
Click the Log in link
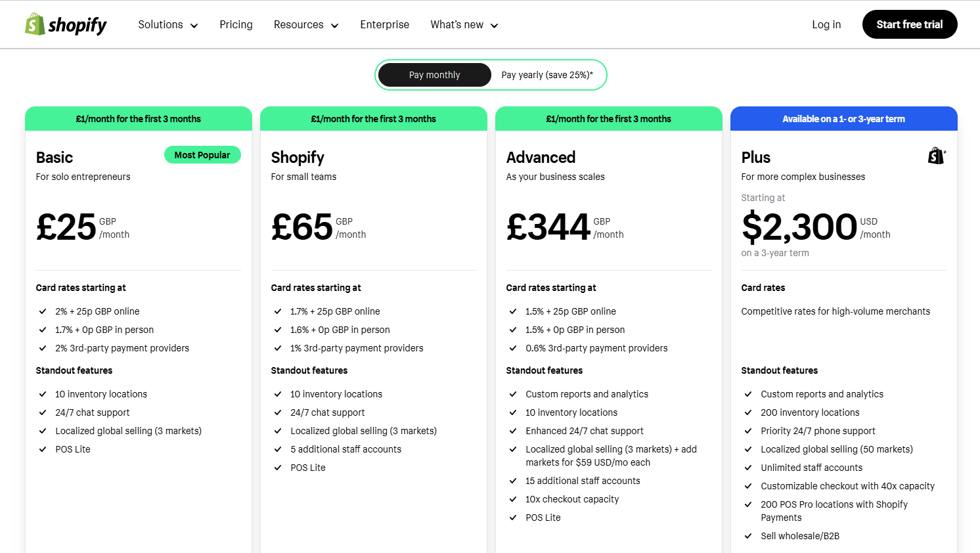tap(826, 24)
